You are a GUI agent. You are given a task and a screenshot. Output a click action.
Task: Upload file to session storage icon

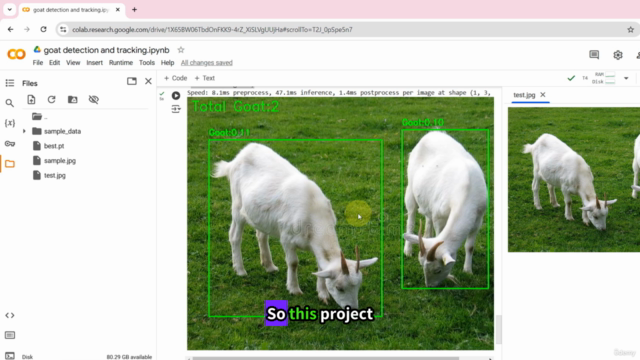[31, 100]
